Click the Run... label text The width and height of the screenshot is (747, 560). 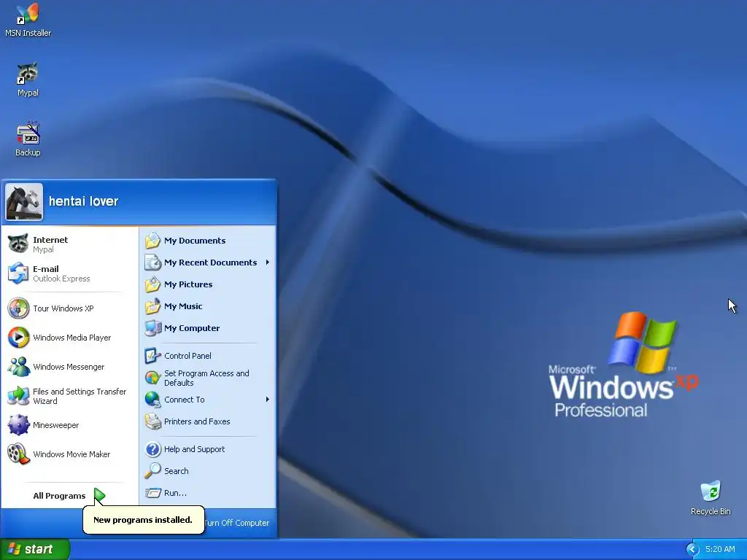coord(175,493)
